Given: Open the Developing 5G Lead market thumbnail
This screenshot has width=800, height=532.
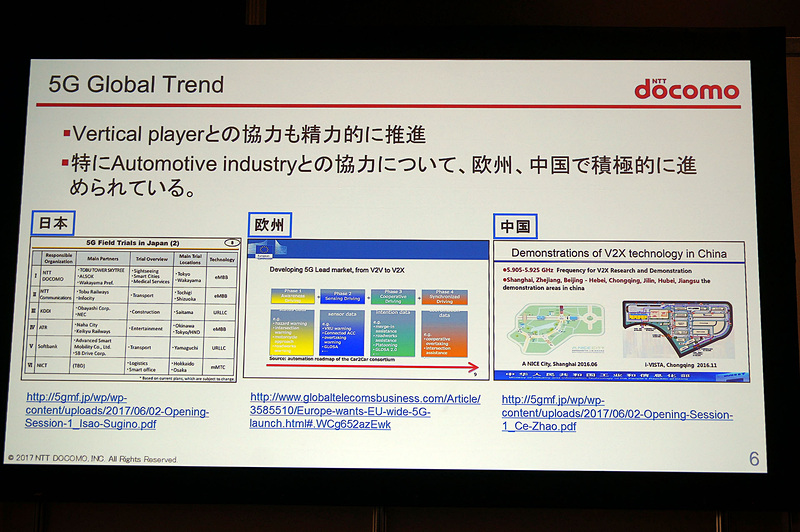Looking at the screenshot, I should [366, 309].
